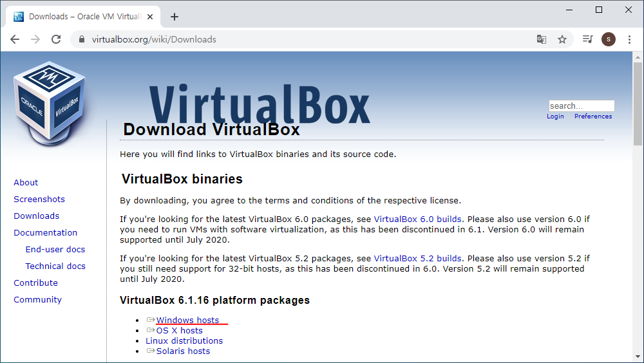Maximize the browser window

(x=599, y=10)
